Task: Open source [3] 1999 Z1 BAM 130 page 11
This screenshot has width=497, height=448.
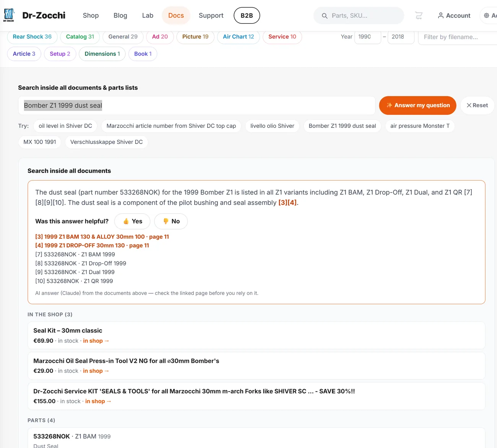Action: pyautogui.click(x=102, y=237)
